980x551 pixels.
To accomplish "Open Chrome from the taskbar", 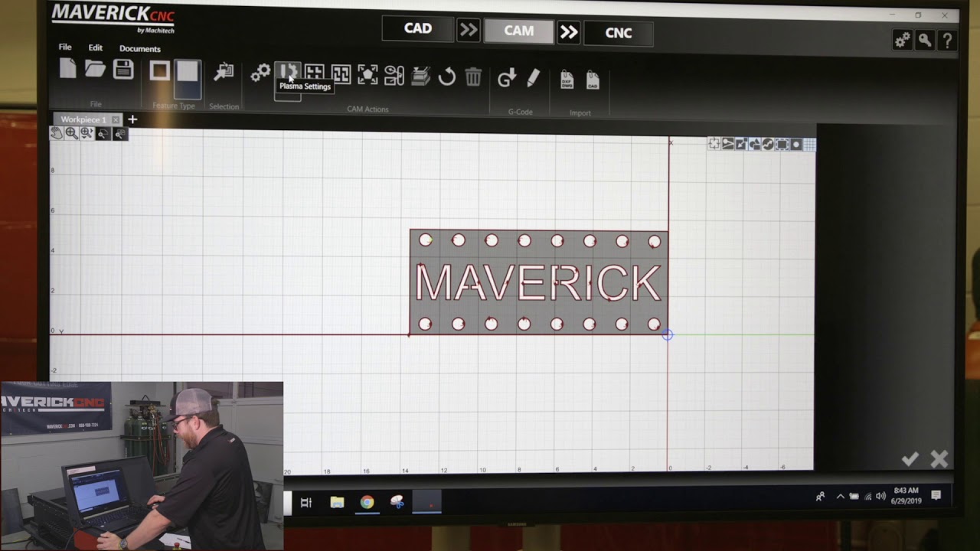I will pyautogui.click(x=367, y=502).
